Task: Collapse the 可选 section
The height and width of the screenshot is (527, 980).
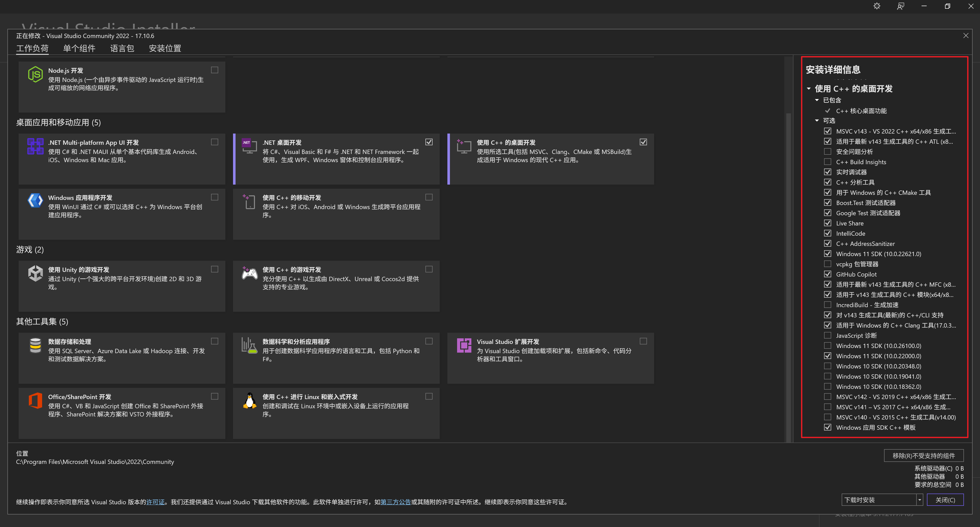Action: (817, 121)
